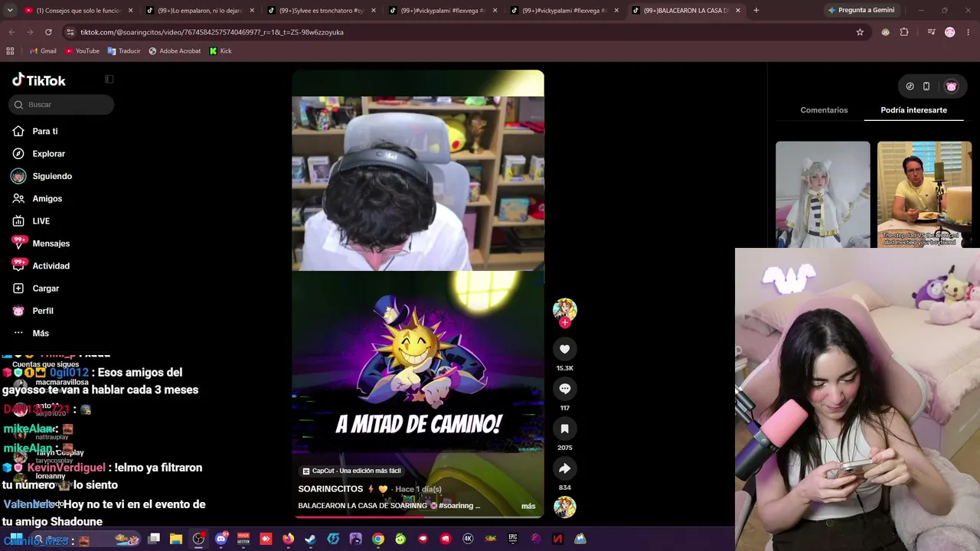Open Chrome media controls icon
Screen dimensions: 980x551
931,32
